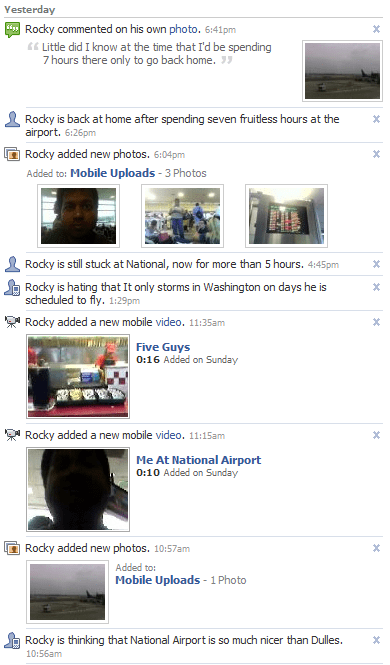This screenshot has width=390, height=665.
Task: Open the Mobile Uploads album with 1 Photo
Action: (158, 580)
